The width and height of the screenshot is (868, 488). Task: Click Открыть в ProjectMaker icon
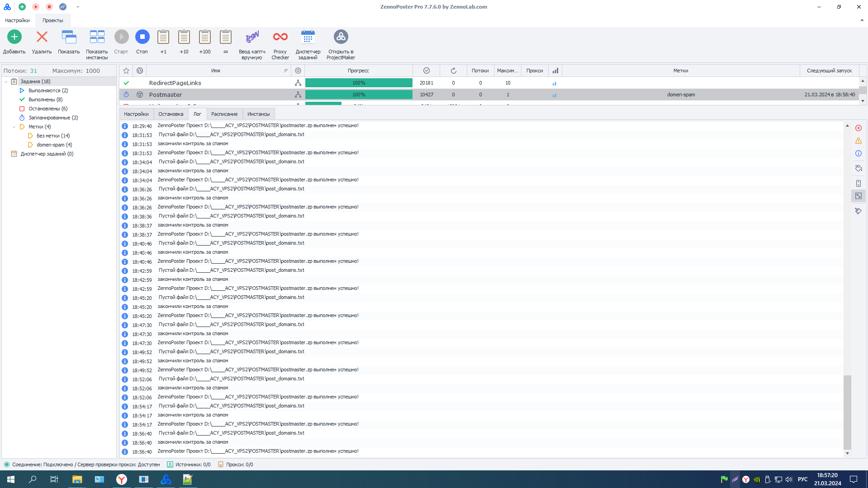[x=341, y=37]
